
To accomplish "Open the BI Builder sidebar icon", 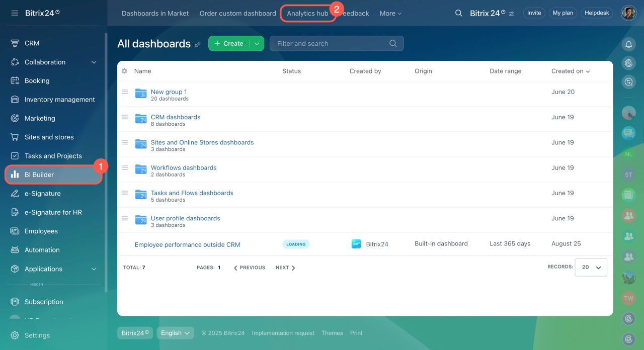I will [15, 174].
